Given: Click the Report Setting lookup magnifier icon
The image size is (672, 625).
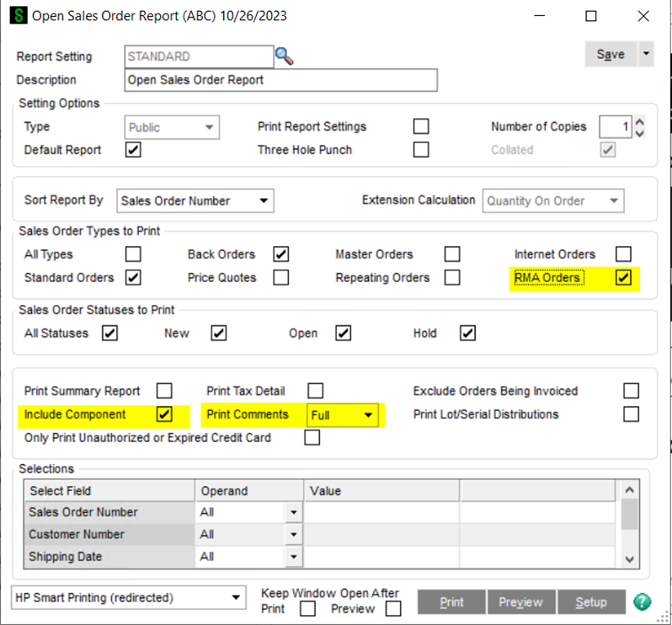Looking at the screenshot, I should (285, 56).
